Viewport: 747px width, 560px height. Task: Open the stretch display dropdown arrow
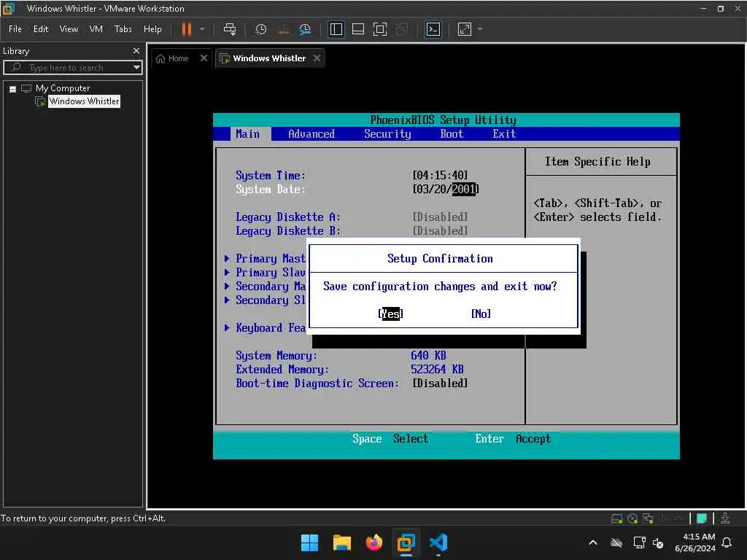[x=480, y=29]
